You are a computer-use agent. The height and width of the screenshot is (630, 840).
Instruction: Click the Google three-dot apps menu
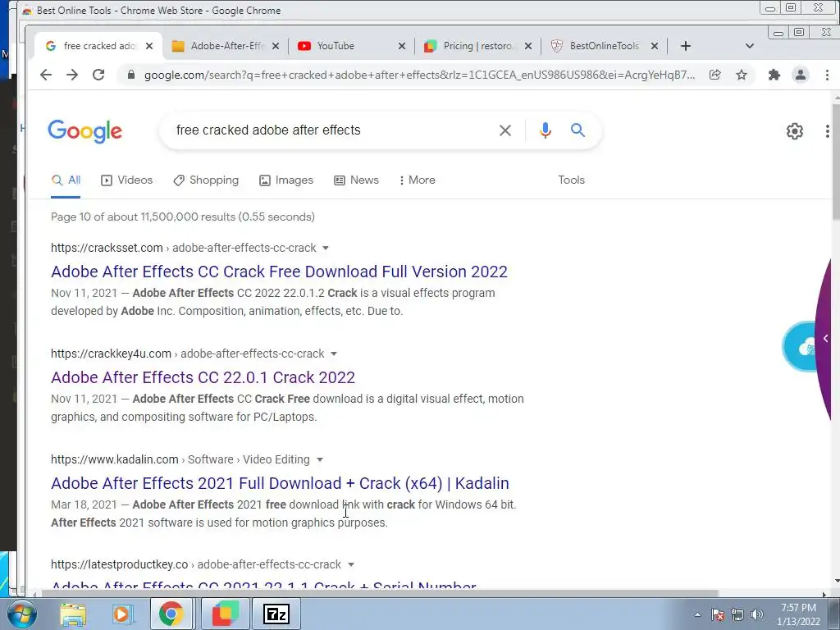(828, 131)
